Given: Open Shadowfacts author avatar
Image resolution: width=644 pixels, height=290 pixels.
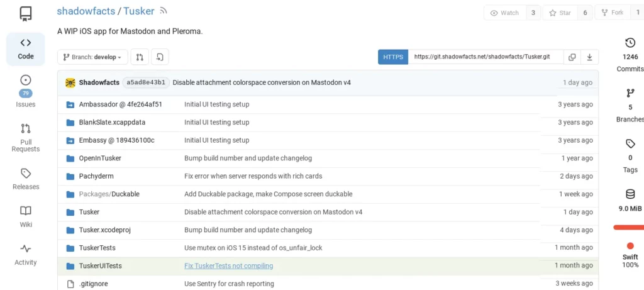Looking at the screenshot, I should [70, 82].
